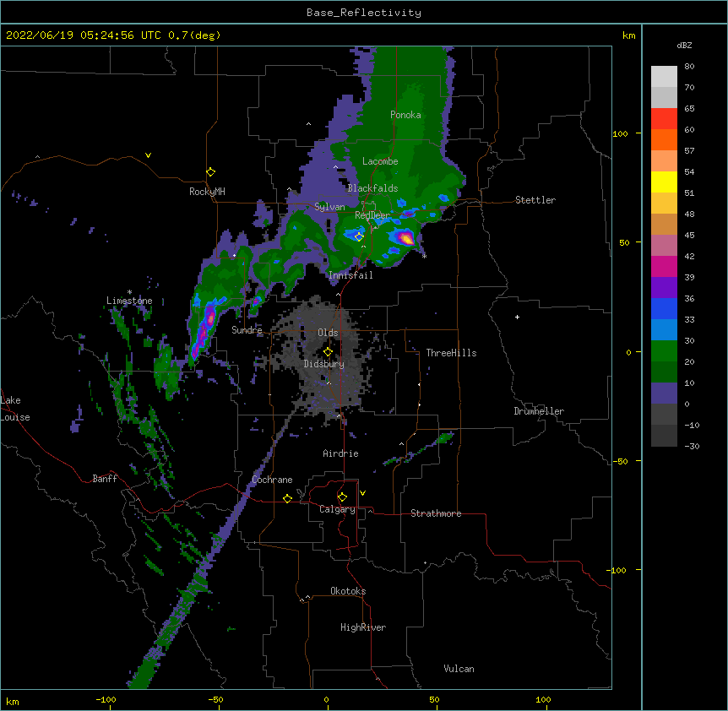Click the Drumheller city label
The height and width of the screenshot is (711, 728).
(x=539, y=411)
